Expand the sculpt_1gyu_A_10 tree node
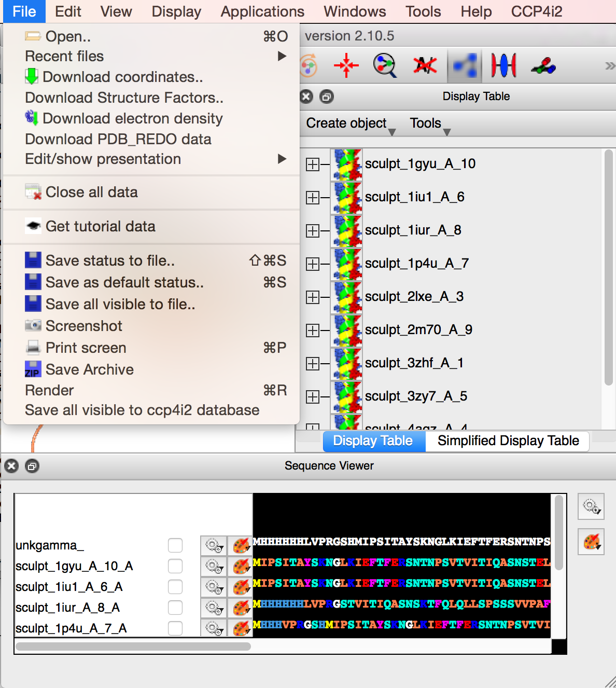This screenshot has width=616, height=688. pos(312,164)
